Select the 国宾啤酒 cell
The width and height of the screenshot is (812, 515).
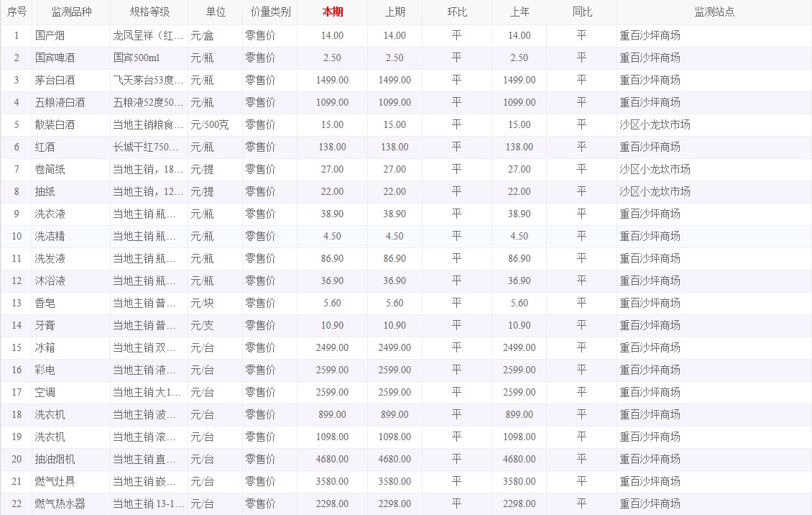[x=55, y=58]
